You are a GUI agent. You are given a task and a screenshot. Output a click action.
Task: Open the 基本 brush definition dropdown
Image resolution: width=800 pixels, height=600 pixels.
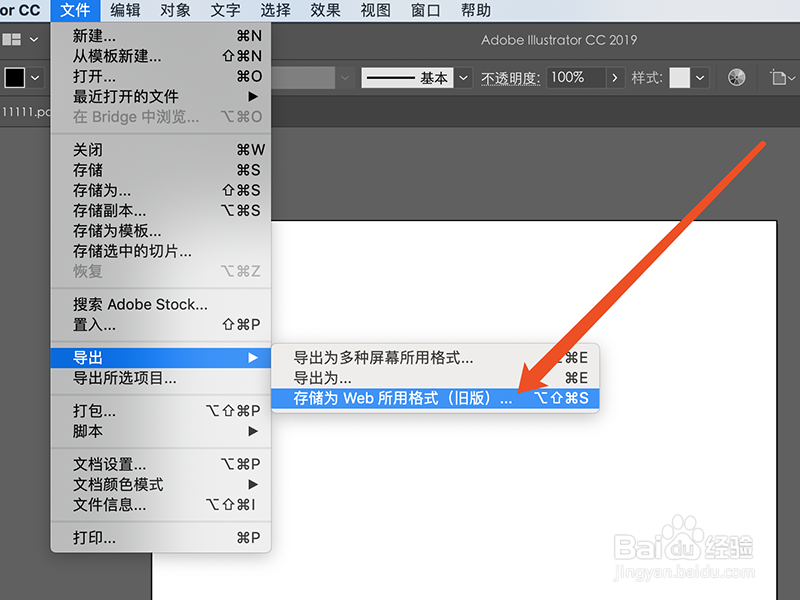[463, 78]
